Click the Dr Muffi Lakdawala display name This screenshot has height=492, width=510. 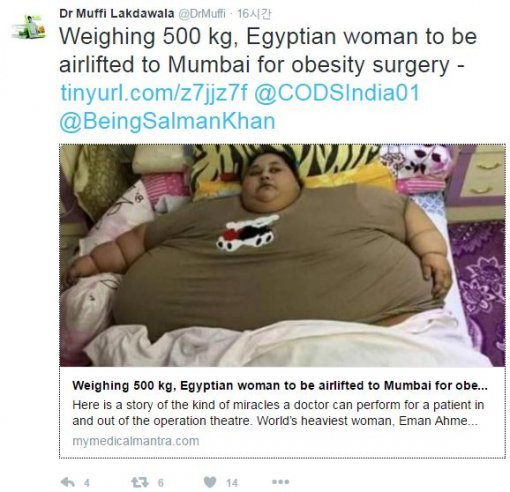[117, 13]
